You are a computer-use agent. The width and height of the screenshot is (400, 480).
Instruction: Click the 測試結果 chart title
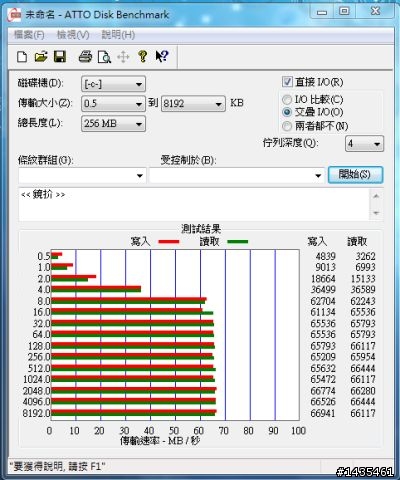201,229
